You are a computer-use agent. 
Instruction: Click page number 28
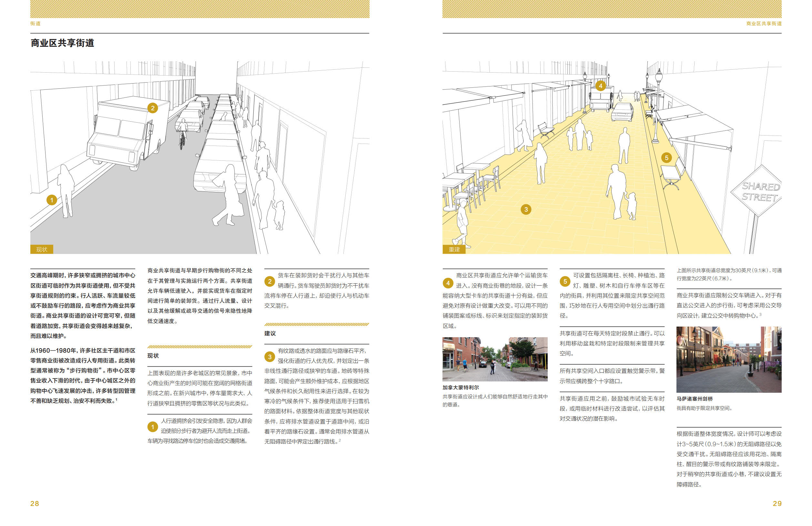pyautogui.click(x=35, y=503)
